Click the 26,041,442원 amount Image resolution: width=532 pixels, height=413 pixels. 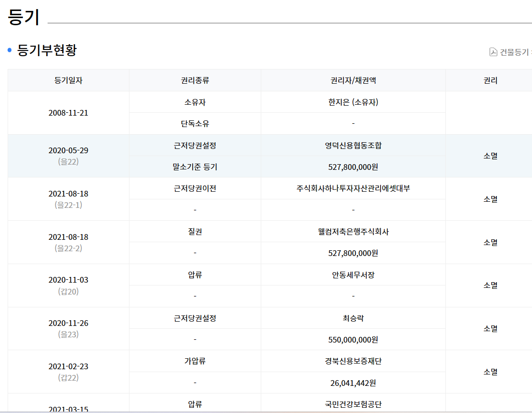[353, 383]
